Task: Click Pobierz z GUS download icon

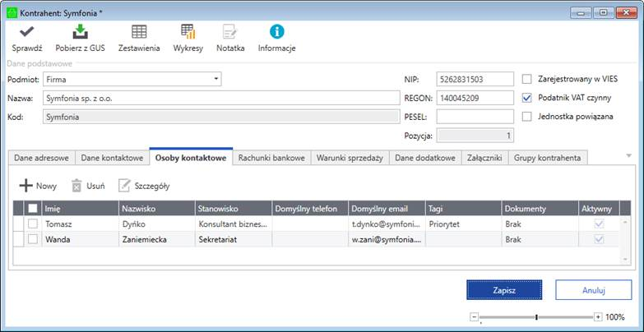Action: [81, 32]
